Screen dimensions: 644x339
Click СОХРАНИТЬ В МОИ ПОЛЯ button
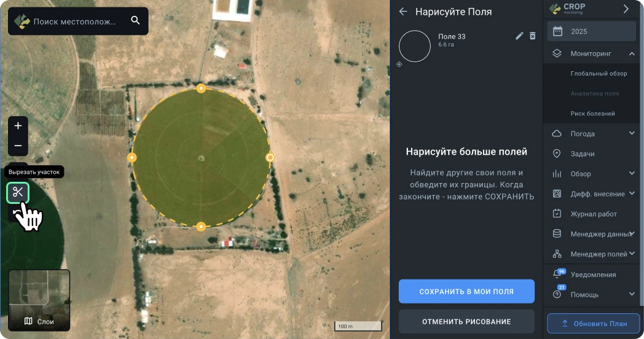coord(466,292)
